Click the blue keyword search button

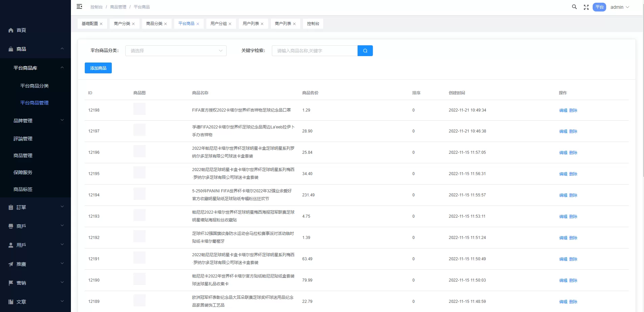tap(365, 51)
